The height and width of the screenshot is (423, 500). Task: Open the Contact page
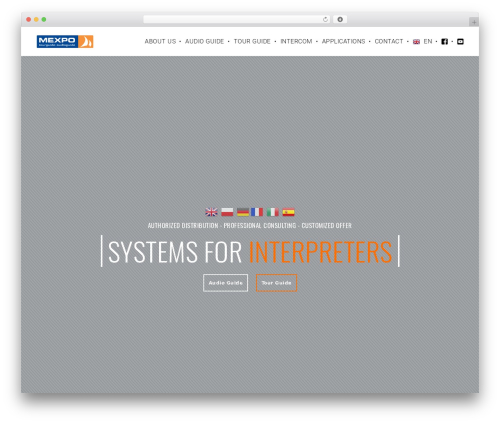pos(389,41)
